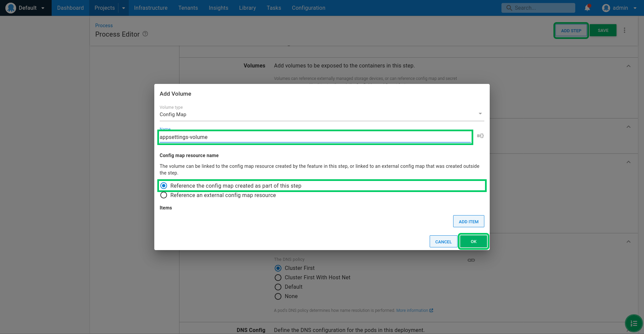The height and width of the screenshot is (334, 644).
Task: Select Default DNS policy
Action: click(x=288, y=287)
